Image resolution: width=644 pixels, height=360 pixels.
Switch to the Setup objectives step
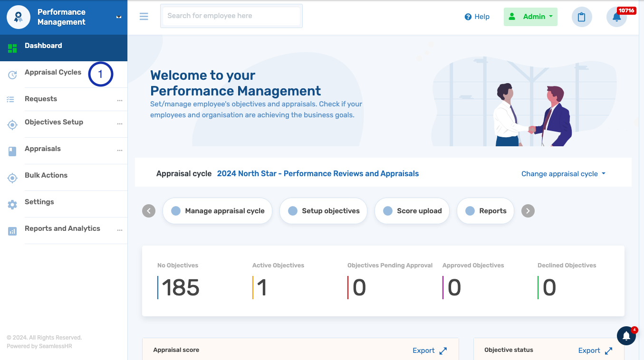pos(323,211)
